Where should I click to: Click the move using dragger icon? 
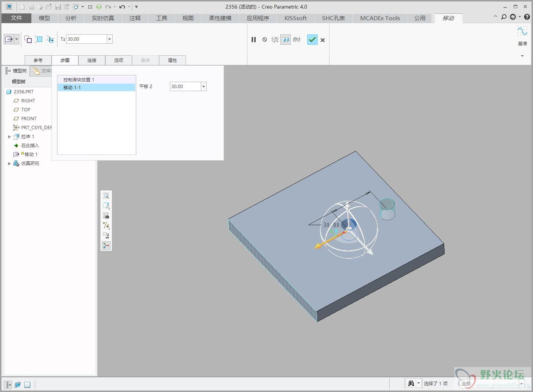[x=9, y=39]
